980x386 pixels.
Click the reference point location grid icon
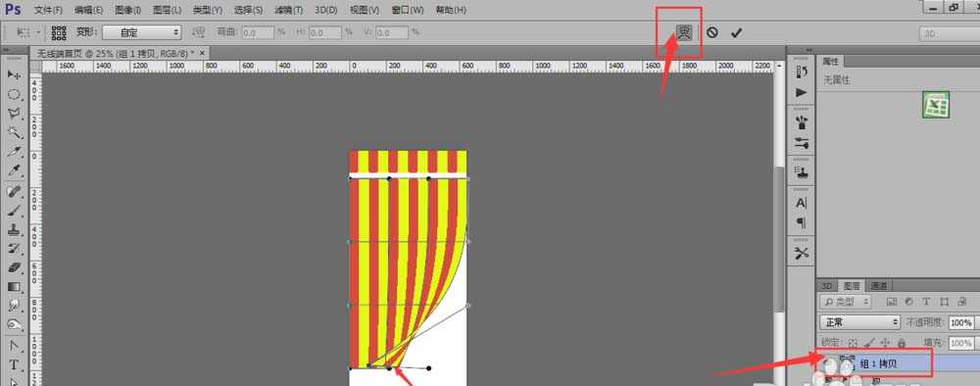tap(59, 32)
